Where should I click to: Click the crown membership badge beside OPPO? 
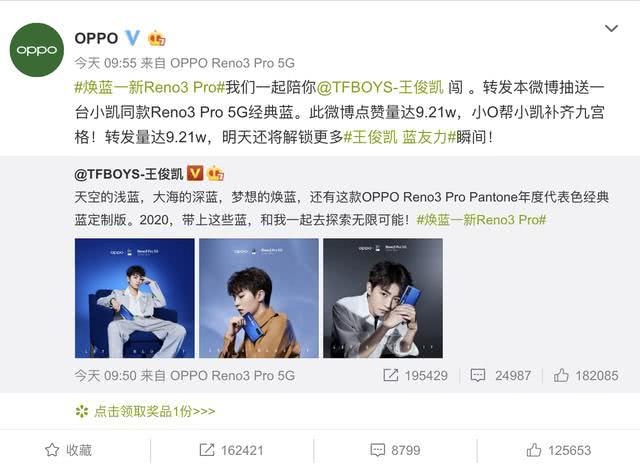pos(157,38)
